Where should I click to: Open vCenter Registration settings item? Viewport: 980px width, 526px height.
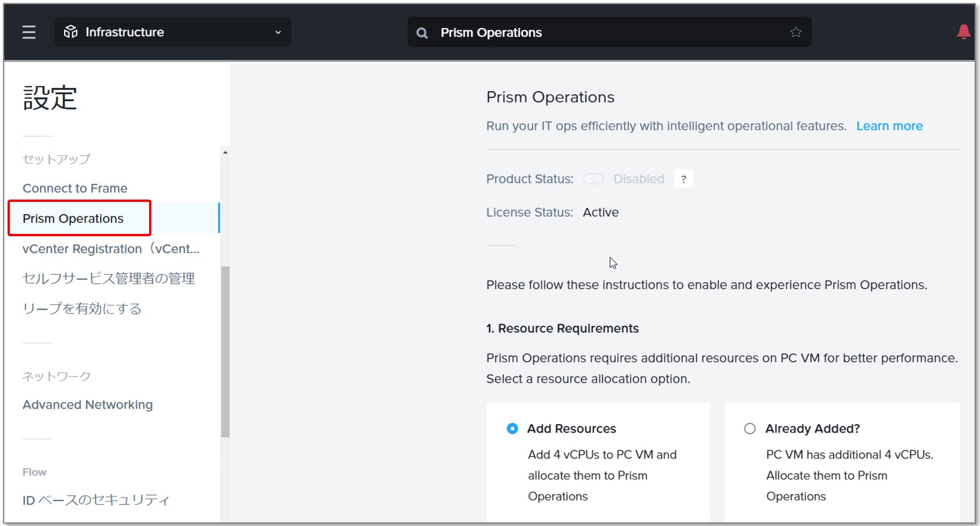111,249
